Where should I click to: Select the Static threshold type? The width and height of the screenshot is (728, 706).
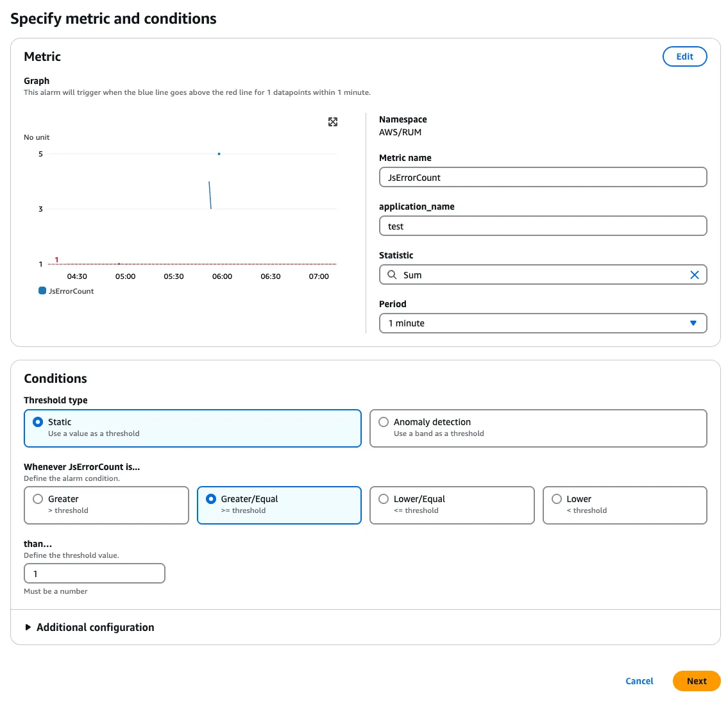(38, 422)
